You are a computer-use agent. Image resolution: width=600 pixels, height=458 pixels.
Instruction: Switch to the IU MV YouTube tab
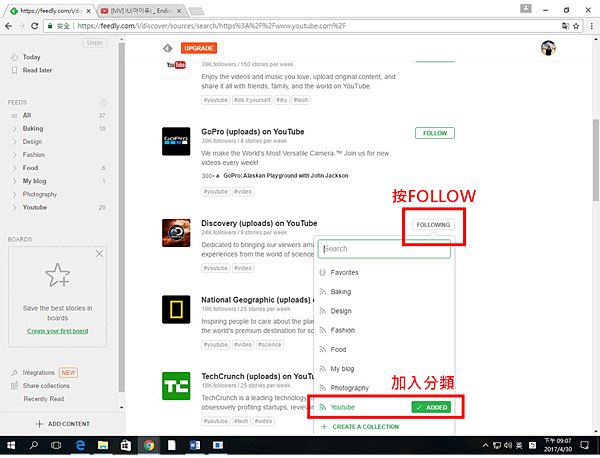(x=141, y=11)
